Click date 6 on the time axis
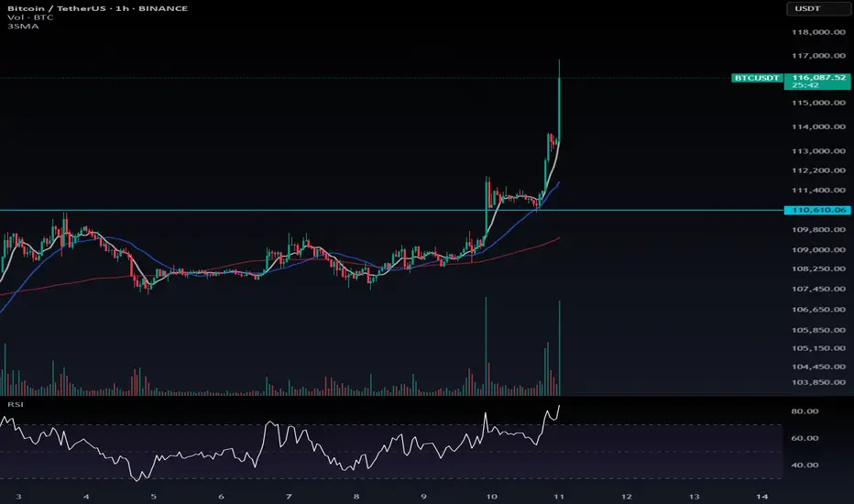Viewport: 854px width, 504px height. (x=221, y=497)
